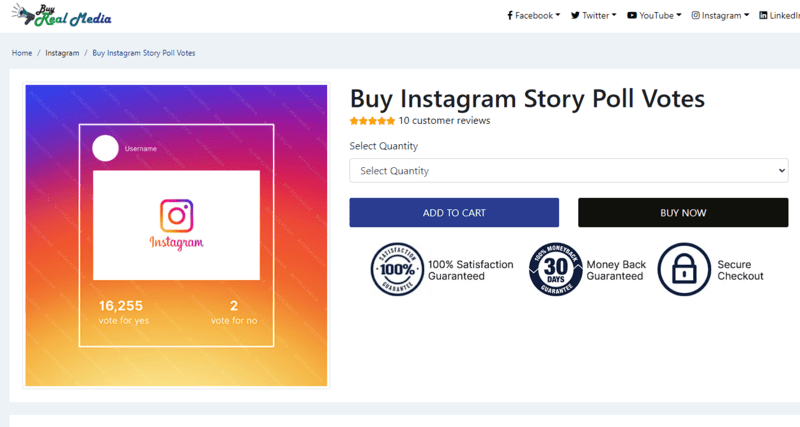Click the Instagram story poll product image
800x427 pixels.
click(177, 235)
